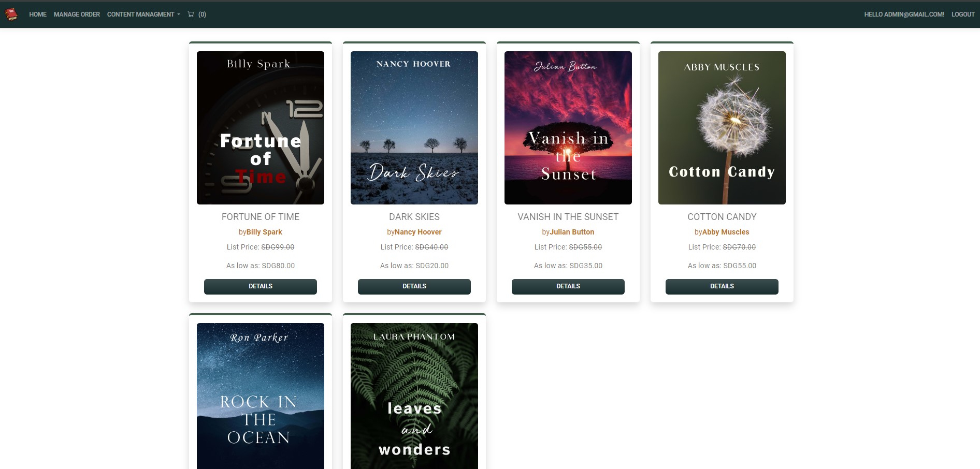
Task: Click Hello admin@gmail.com account link
Action: 903,14
